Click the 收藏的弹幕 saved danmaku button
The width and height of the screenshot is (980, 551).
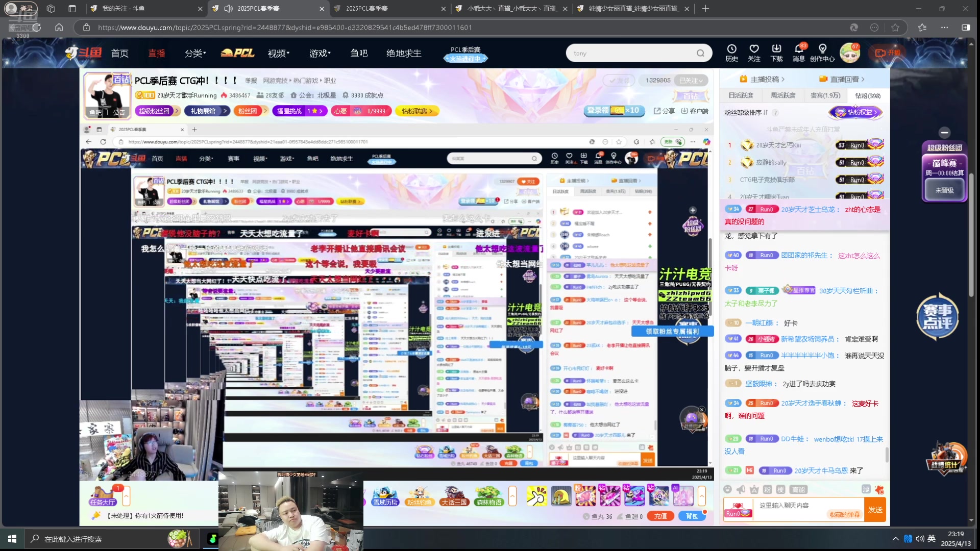[x=845, y=514]
